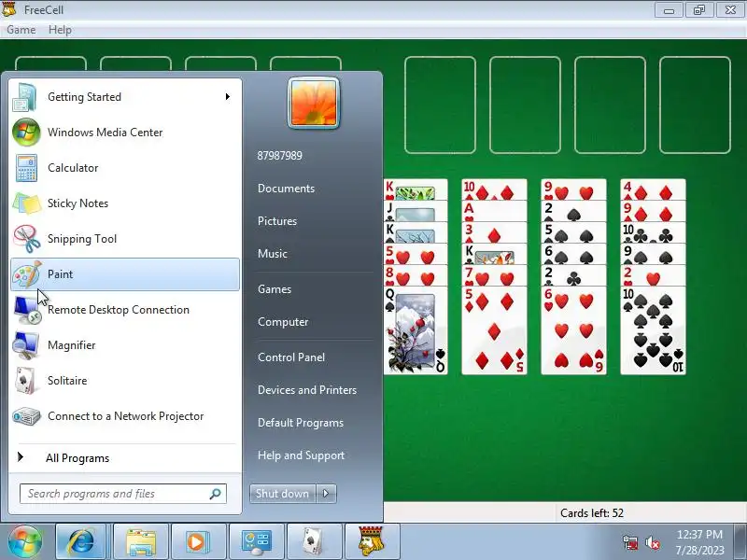Click the search magnifier icon
The width and height of the screenshot is (747, 560).
click(x=216, y=494)
